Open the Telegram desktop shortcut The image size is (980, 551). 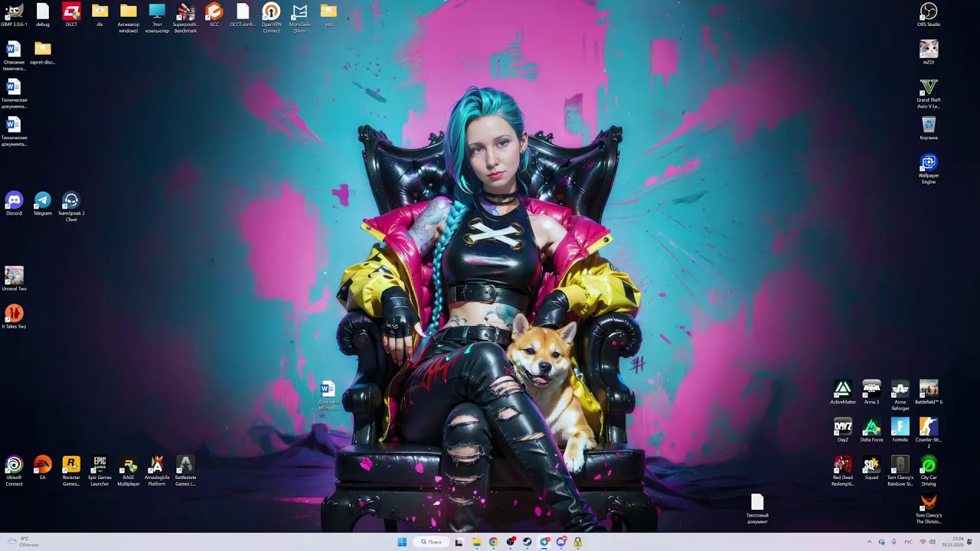[x=43, y=204]
